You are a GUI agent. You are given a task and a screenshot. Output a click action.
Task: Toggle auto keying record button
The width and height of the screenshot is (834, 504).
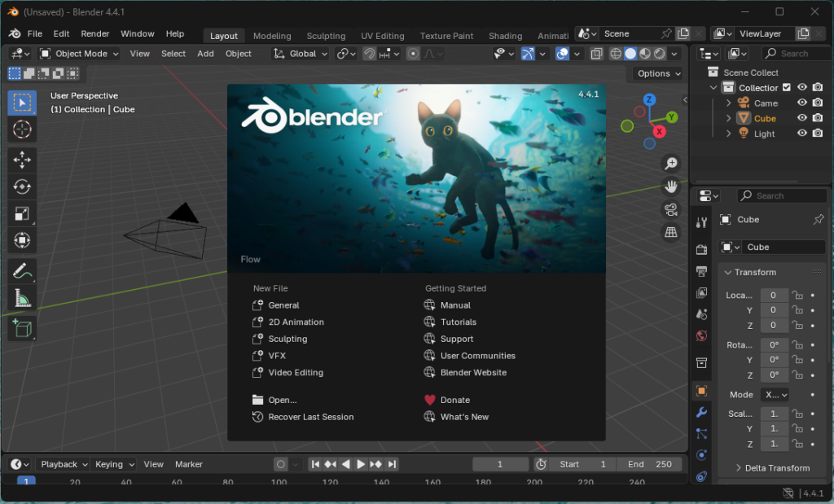tap(281, 464)
